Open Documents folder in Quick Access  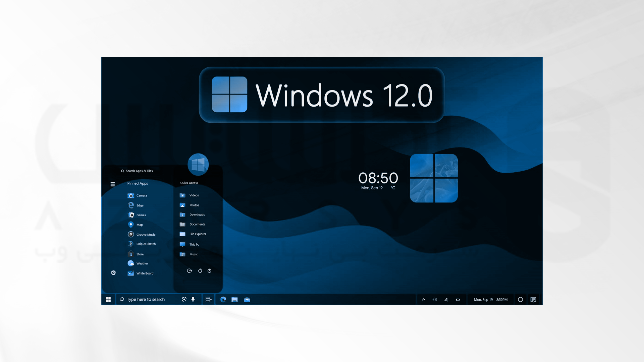[192, 224]
